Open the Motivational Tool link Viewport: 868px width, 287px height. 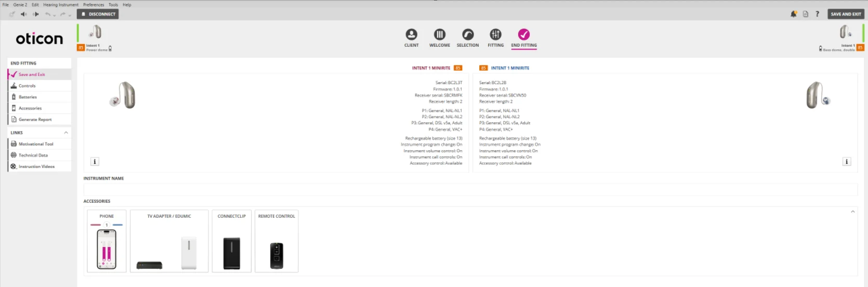pyautogui.click(x=40, y=144)
